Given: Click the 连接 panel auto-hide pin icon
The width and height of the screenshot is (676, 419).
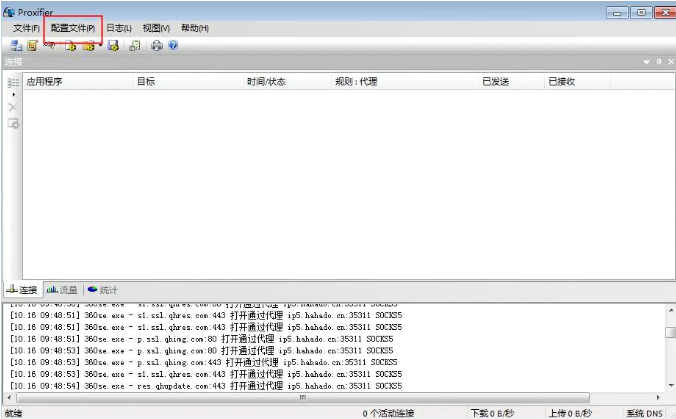Looking at the screenshot, I should [x=659, y=62].
